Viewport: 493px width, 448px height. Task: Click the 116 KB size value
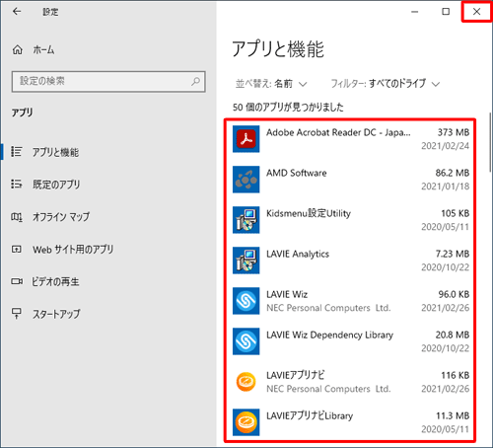pos(455,375)
